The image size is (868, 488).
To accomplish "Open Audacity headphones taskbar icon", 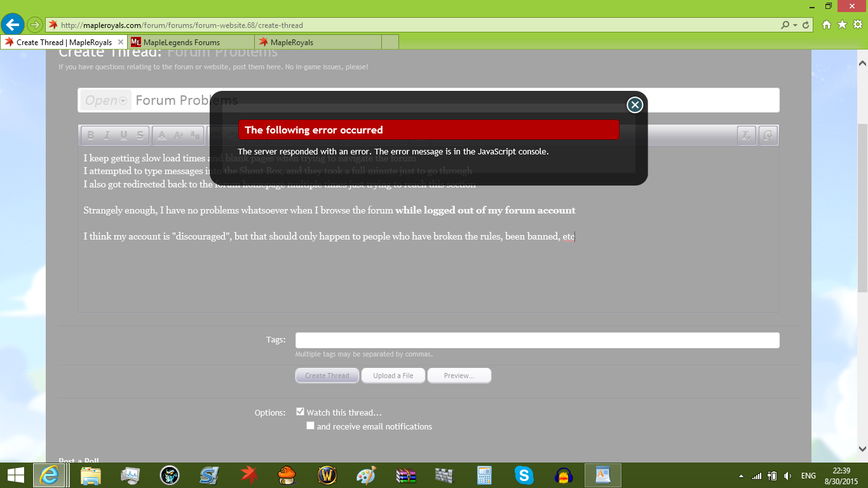I will coord(564,475).
